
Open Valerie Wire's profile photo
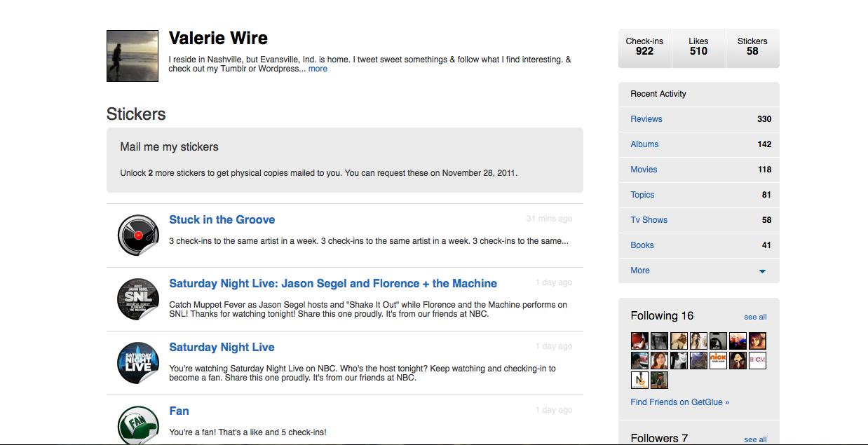[133, 56]
